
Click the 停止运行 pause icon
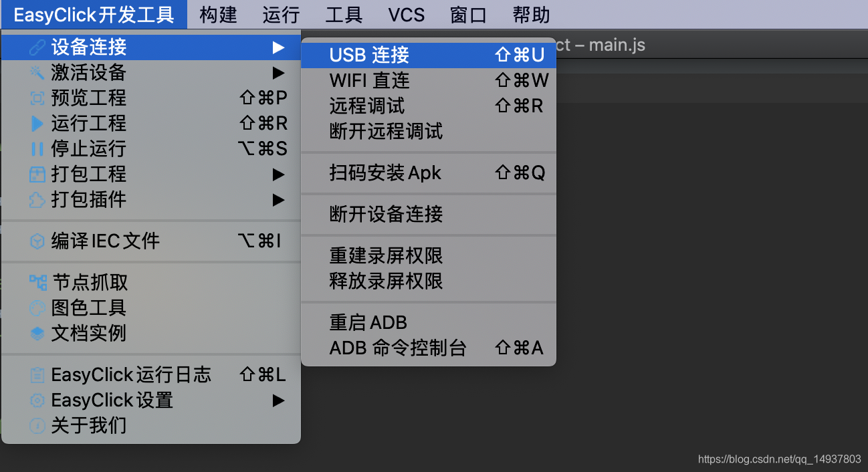click(37, 148)
